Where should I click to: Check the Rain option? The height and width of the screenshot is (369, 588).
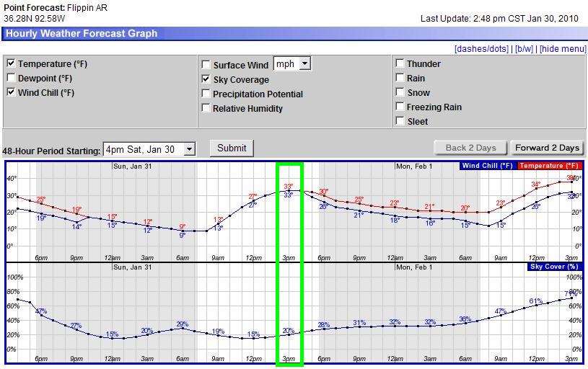400,78
